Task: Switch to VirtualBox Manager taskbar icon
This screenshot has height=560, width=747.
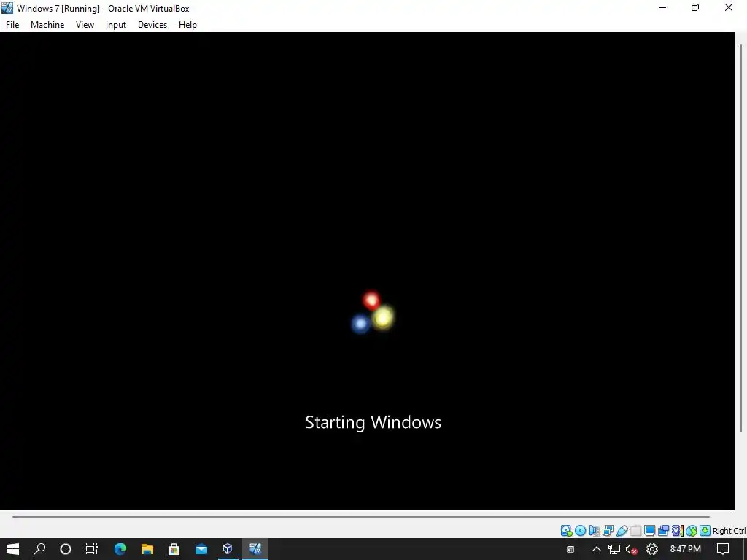Action: (x=228, y=549)
